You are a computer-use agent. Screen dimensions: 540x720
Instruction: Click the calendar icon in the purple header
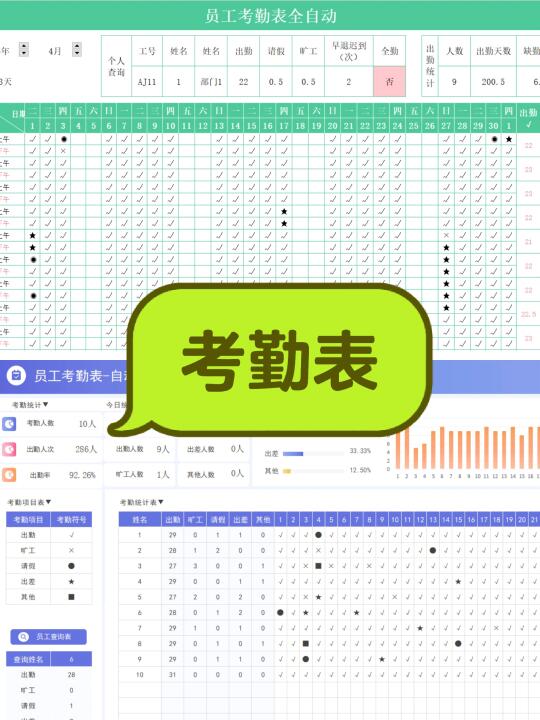(x=16, y=375)
